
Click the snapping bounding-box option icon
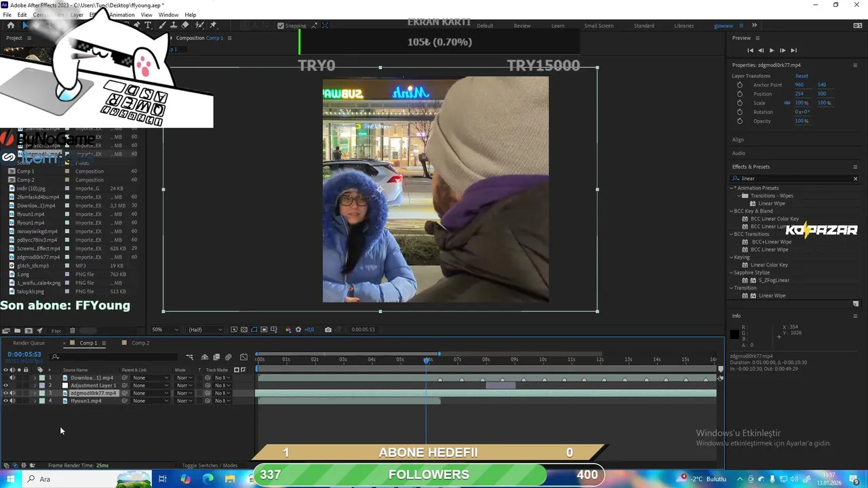coord(325,26)
